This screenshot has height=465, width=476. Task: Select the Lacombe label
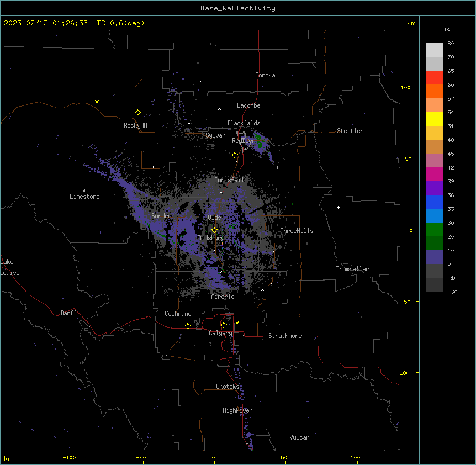tap(248, 105)
